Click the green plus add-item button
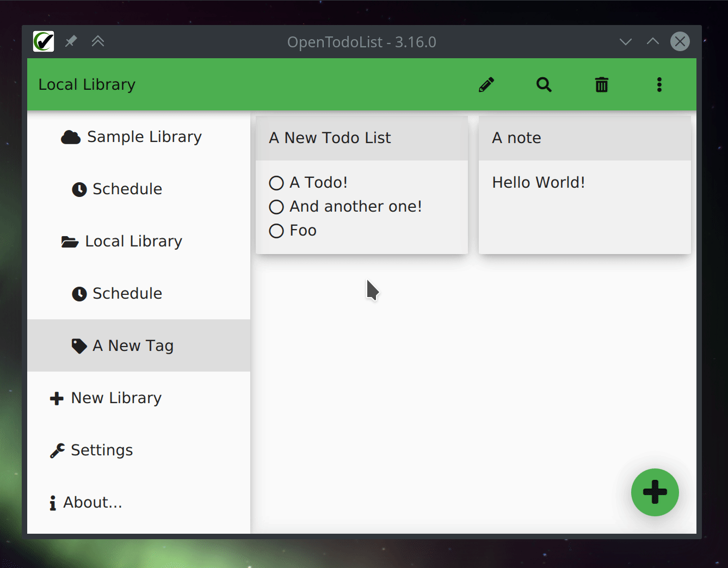Image resolution: width=728 pixels, height=568 pixels. (655, 492)
